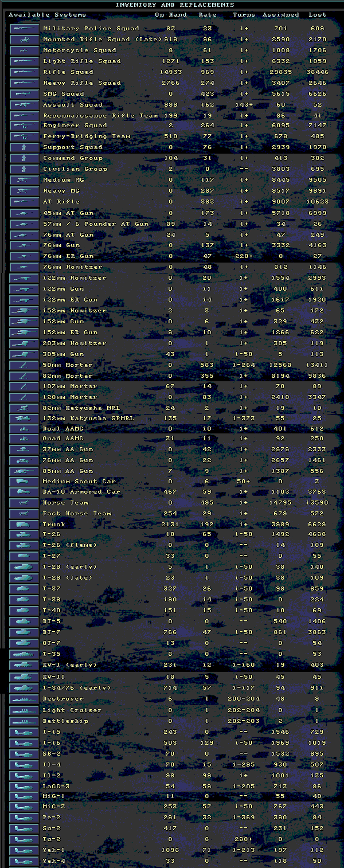Click the Turns column header

(x=244, y=14)
